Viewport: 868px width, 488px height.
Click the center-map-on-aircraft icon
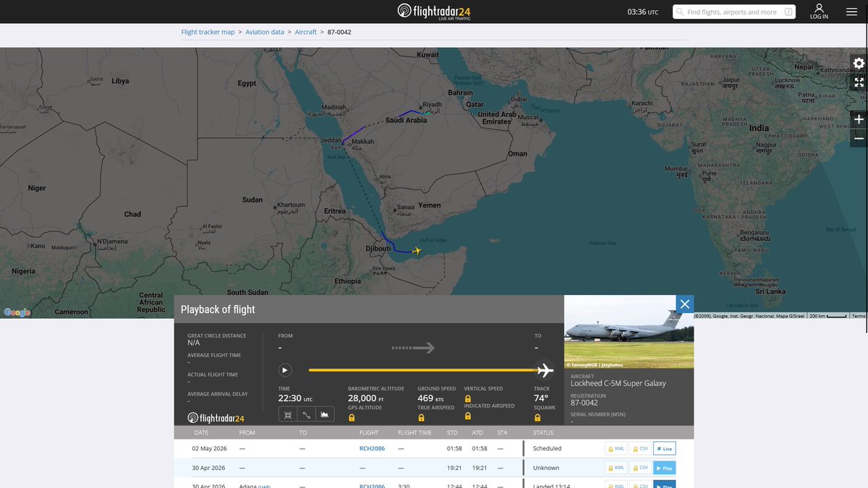point(287,414)
